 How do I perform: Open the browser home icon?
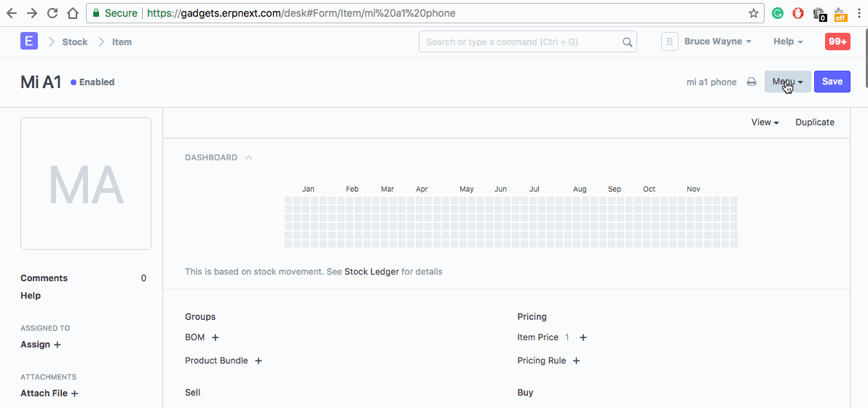tap(73, 13)
